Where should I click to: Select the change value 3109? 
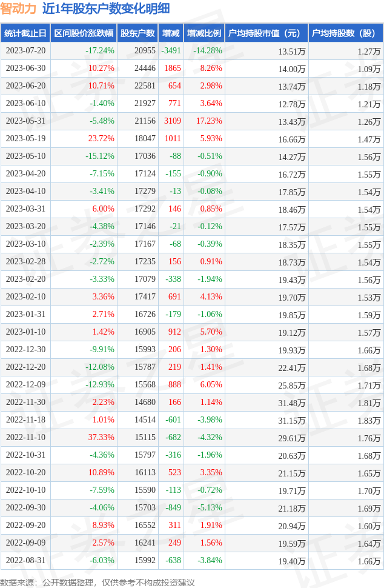tap(173, 121)
